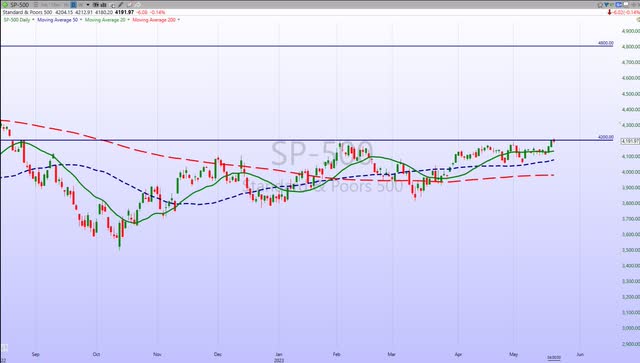Select the 4800.00 horizontal line label
640x363 pixels.
coord(606,42)
